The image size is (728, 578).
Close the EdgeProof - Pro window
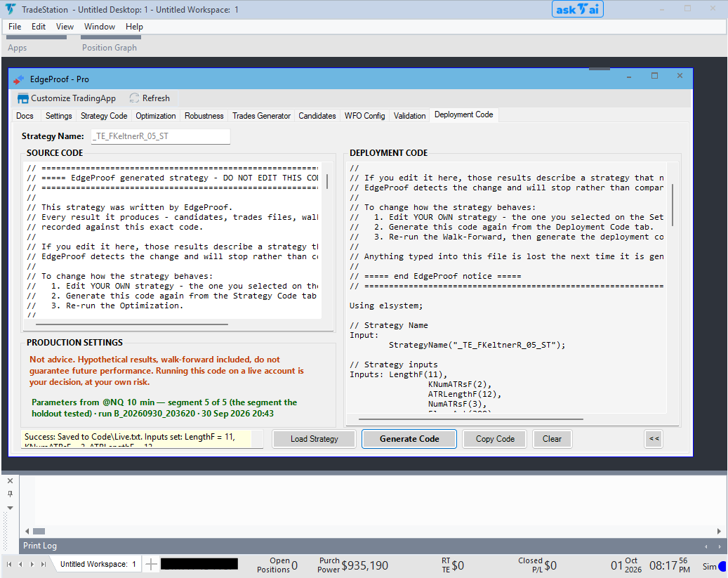pos(680,76)
